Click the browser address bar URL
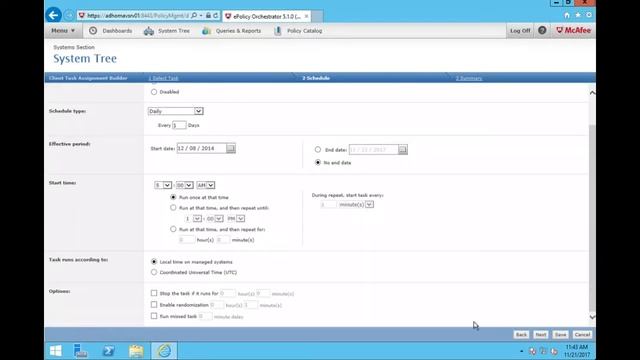Screen dimensions: 640x360 point(138,16)
